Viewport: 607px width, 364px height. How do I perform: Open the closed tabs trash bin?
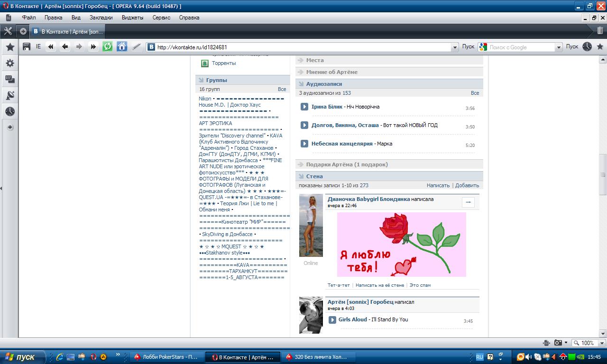point(600,31)
